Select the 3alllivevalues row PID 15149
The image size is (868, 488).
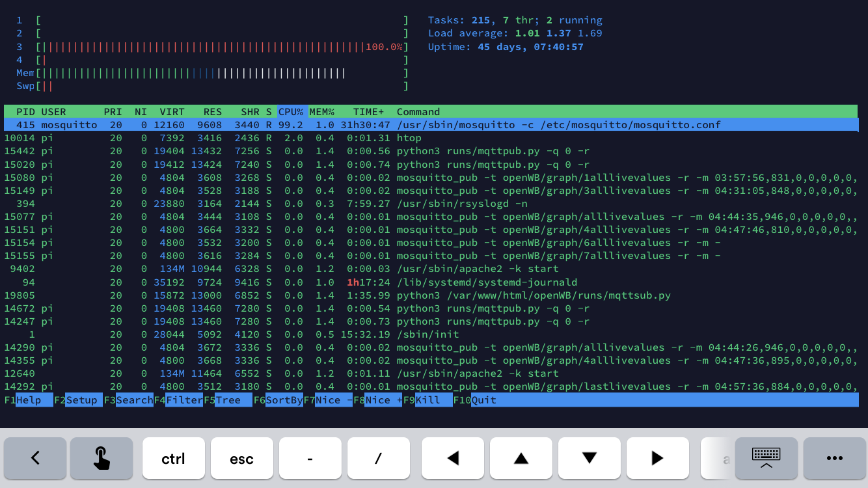tap(431, 191)
